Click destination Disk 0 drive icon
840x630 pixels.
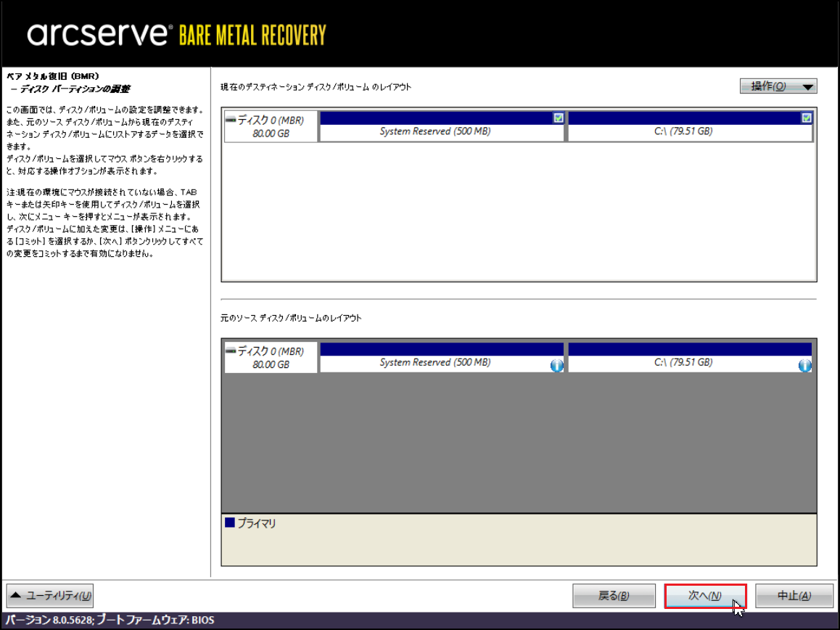pyautogui.click(x=231, y=120)
